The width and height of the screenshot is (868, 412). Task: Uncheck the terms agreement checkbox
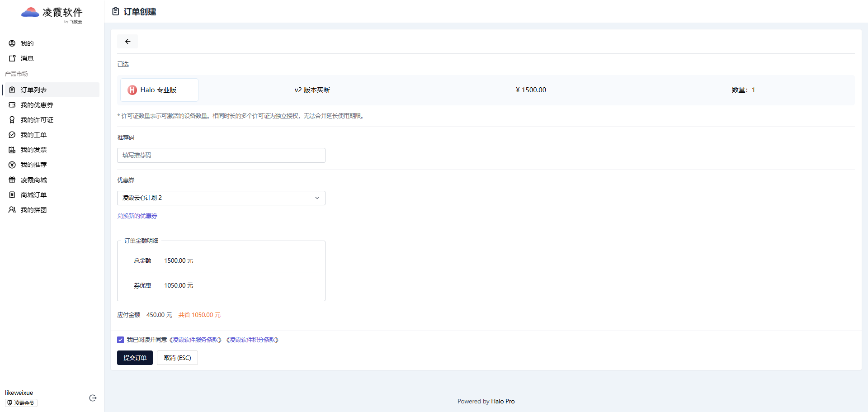pos(120,340)
